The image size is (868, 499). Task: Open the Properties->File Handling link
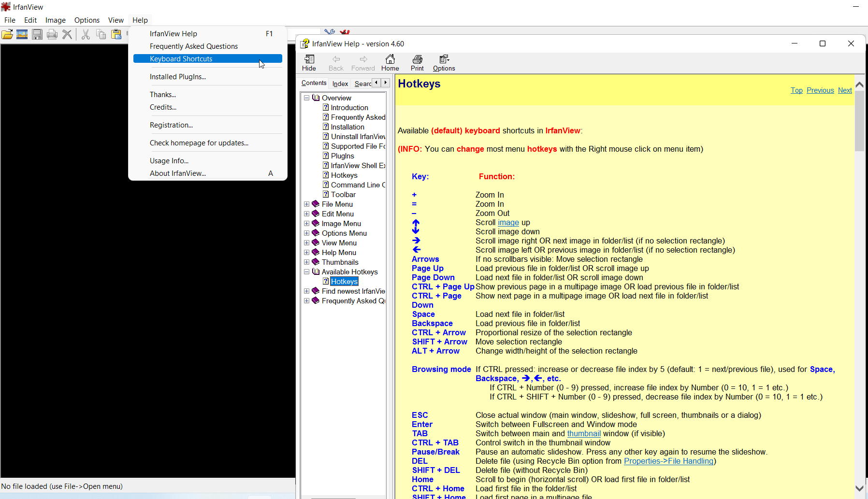(669, 461)
